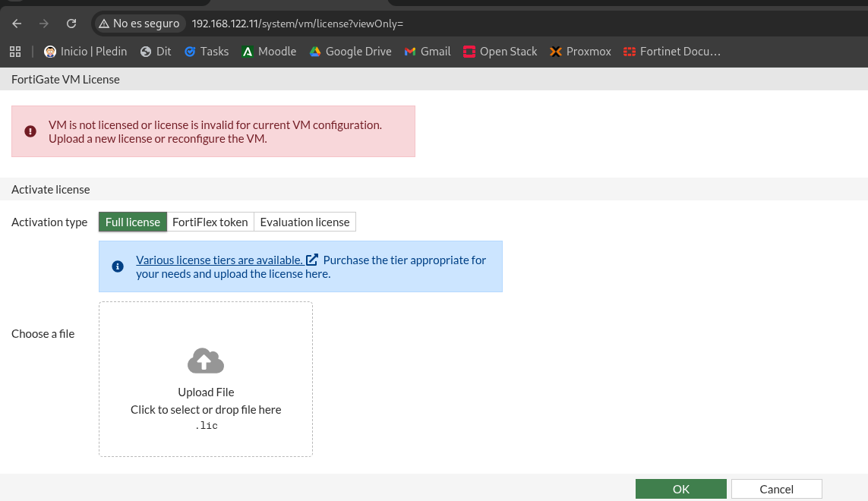Click the browser forward arrow
Screen dimensions: 868x501
pos(44,24)
